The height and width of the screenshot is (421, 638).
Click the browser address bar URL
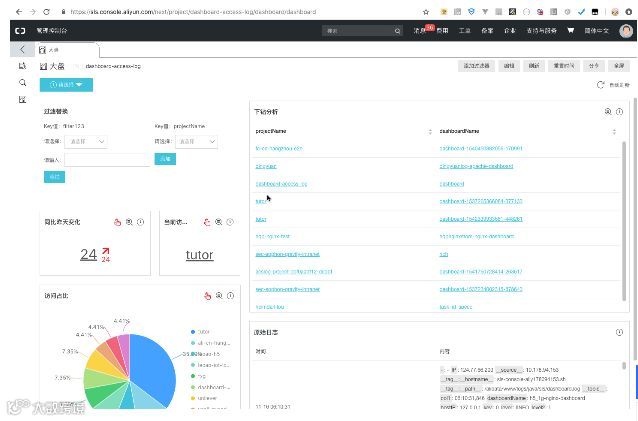coord(193,12)
